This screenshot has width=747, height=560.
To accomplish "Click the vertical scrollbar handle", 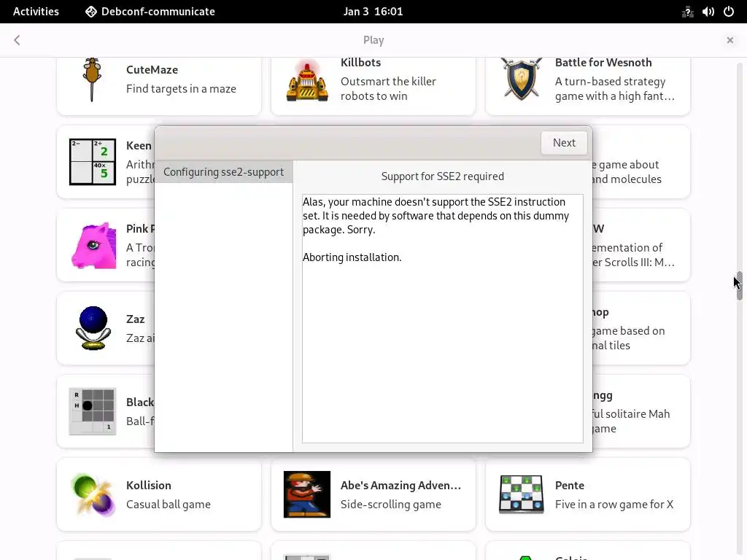I will point(740,286).
